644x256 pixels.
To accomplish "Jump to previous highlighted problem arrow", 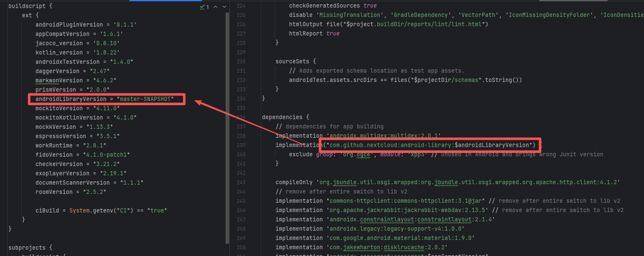I will click(x=216, y=7).
